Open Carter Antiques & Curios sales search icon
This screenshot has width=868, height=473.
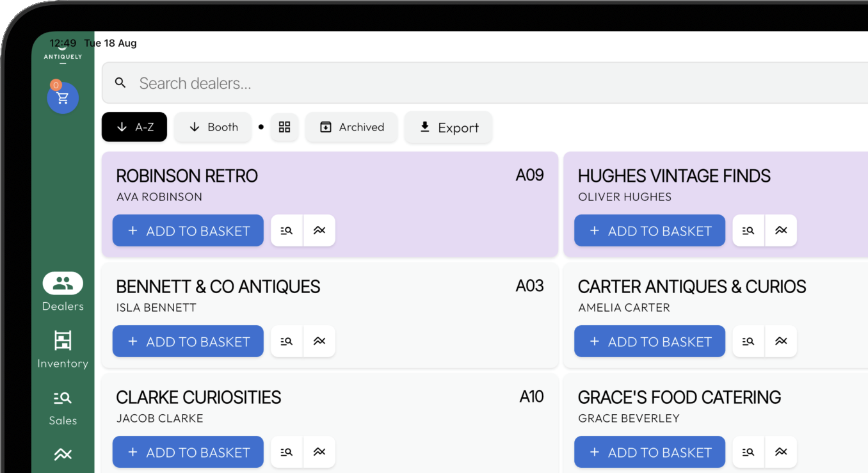pos(748,341)
